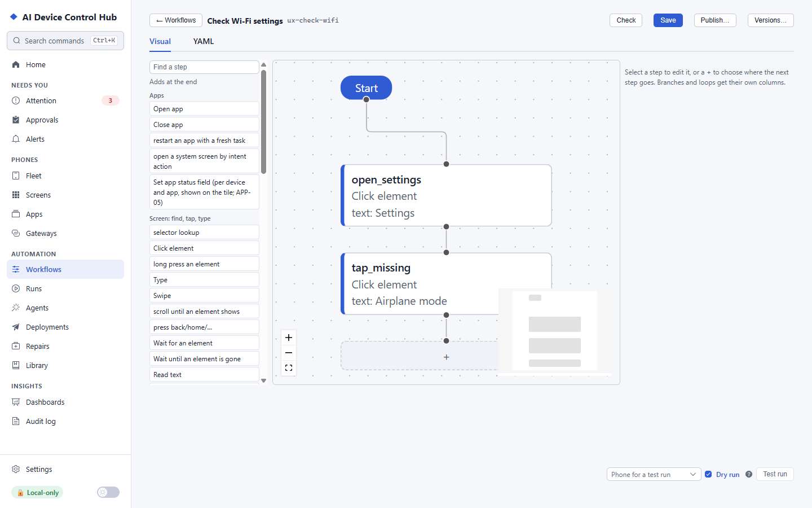Click the Settings gear icon
This screenshot has height=508, width=812.
click(16, 470)
